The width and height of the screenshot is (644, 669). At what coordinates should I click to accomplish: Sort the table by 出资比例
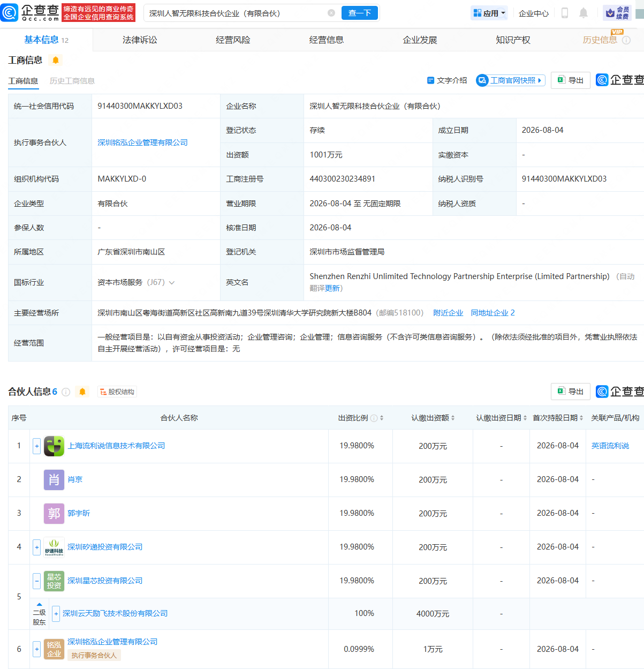coord(382,418)
